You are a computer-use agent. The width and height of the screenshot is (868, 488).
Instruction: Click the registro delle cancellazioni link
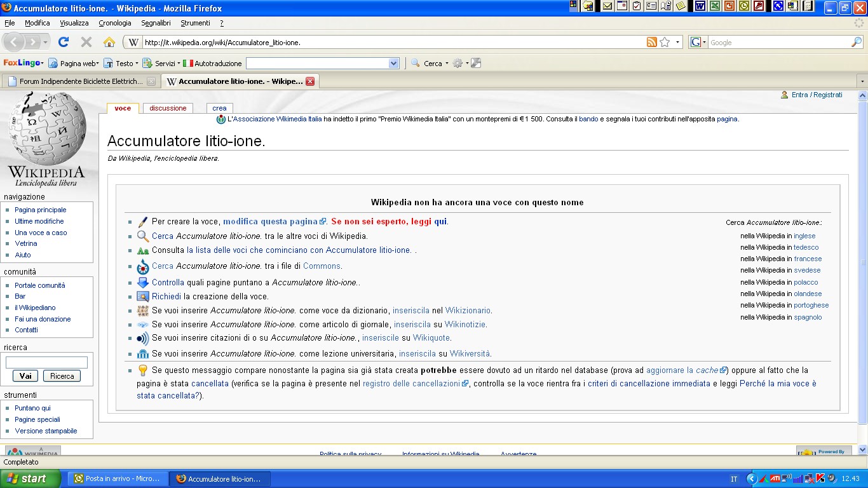click(411, 384)
